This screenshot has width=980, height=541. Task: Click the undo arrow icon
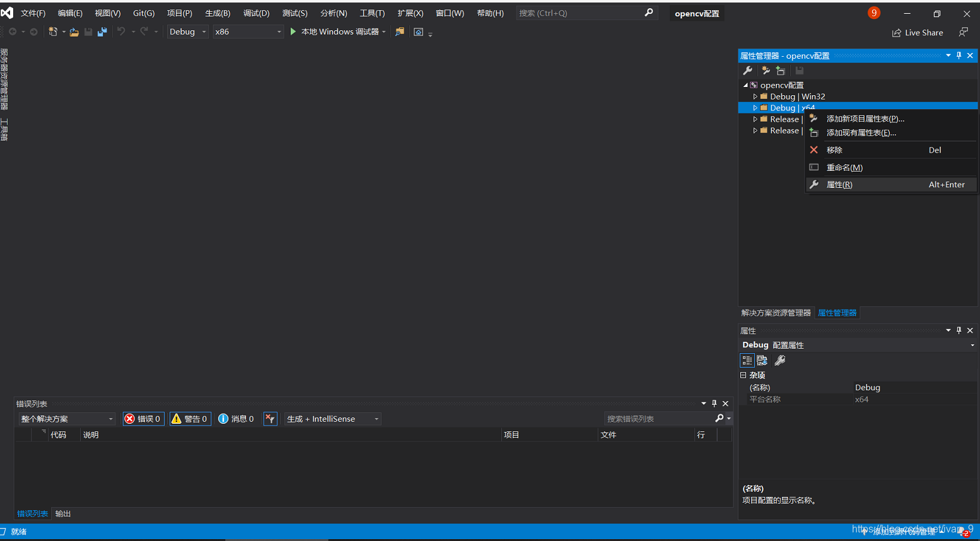coord(121,32)
